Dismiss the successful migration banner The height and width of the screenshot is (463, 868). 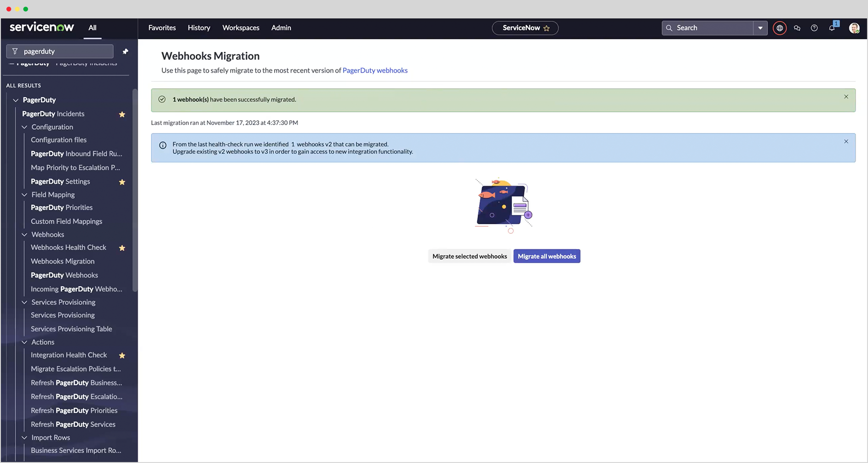846,97
